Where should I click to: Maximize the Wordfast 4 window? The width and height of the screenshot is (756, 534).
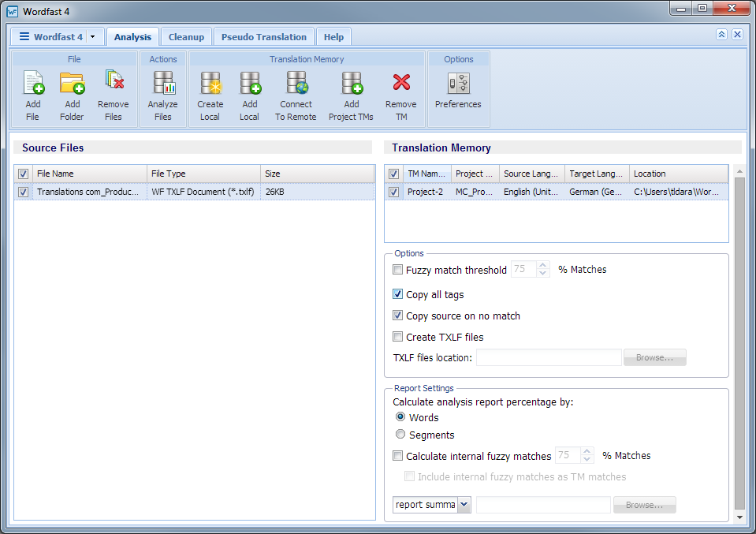[x=702, y=8]
